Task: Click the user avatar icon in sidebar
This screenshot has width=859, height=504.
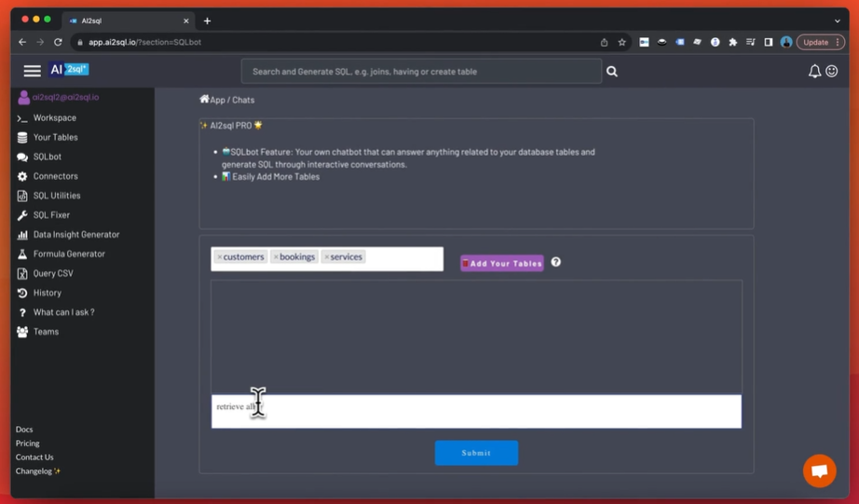Action: [x=23, y=98]
